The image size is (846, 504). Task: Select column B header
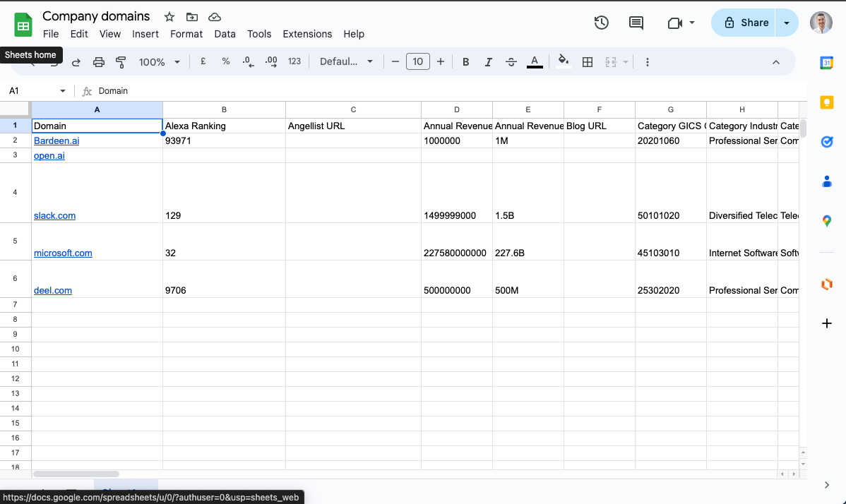coord(224,109)
